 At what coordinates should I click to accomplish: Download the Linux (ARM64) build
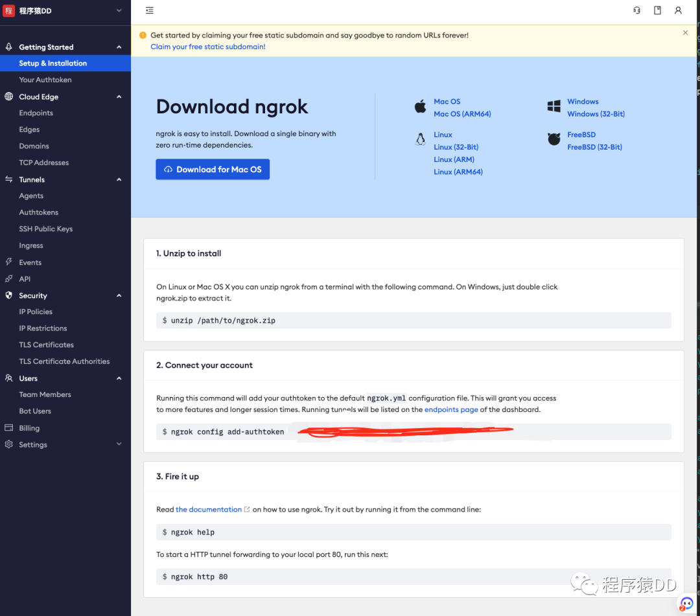pos(458,172)
